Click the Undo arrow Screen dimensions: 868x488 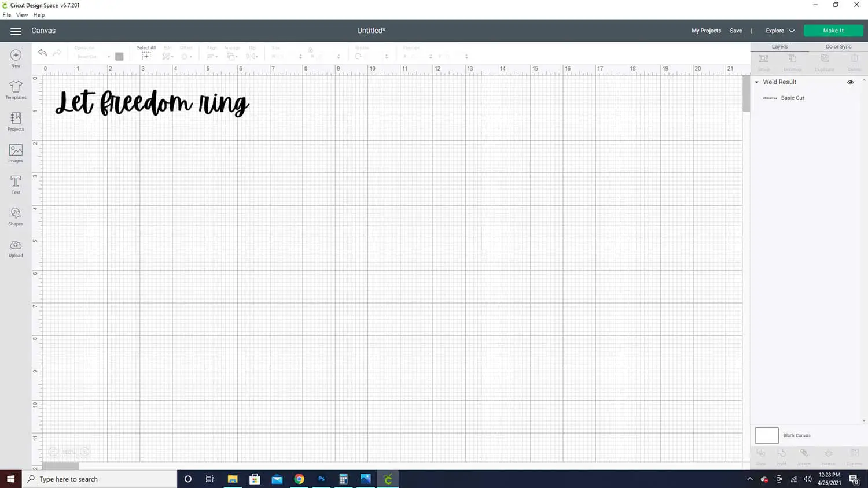42,53
